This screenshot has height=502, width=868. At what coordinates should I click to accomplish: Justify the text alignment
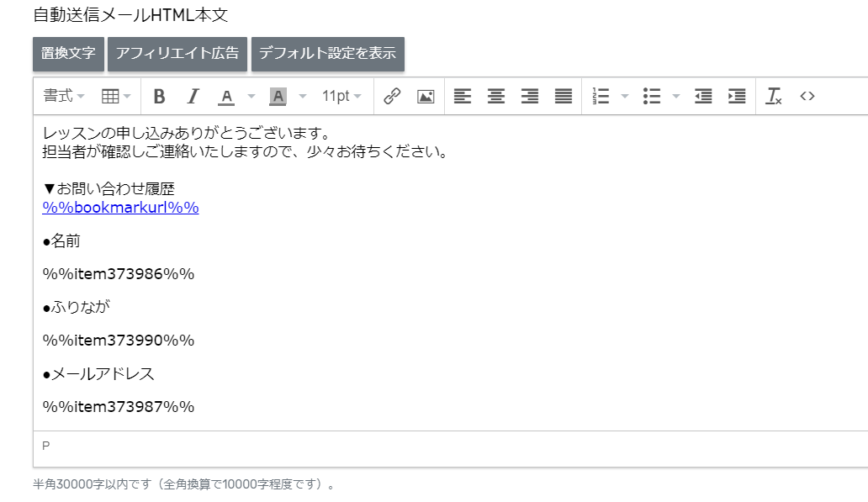tap(564, 97)
